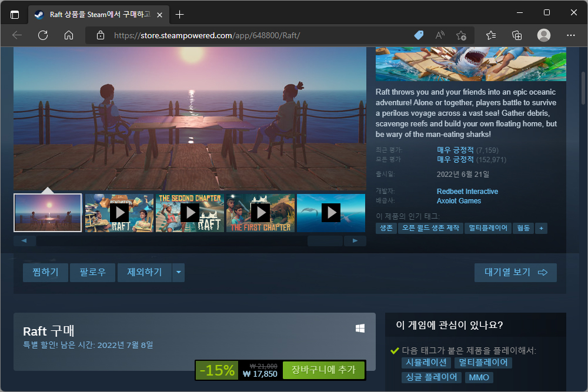Open developer Redbeet Interactive link
The width and height of the screenshot is (588, 392).
coord(467,192)
